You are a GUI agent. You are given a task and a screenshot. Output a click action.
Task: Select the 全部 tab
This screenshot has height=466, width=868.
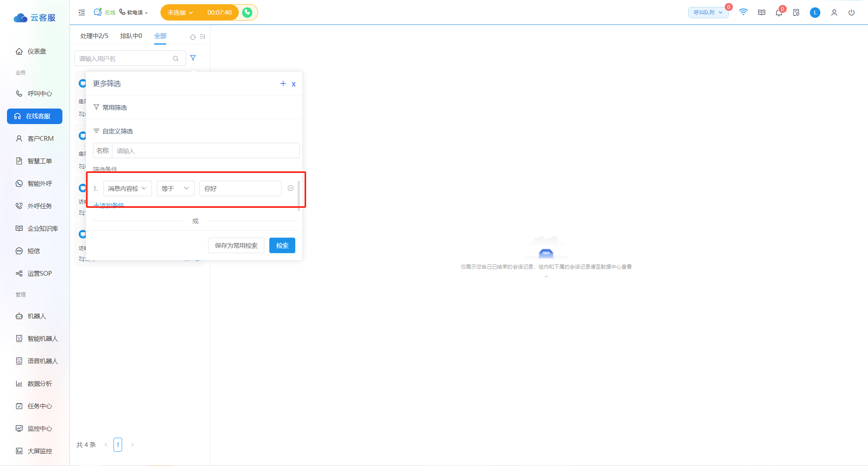tap(160, 36)
